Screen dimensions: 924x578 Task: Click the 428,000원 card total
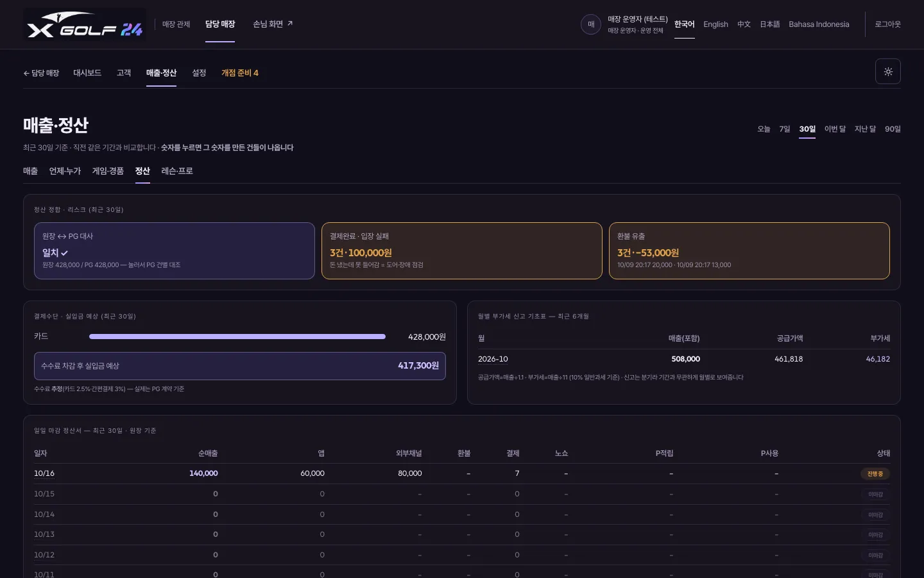(x=427, y=337)
